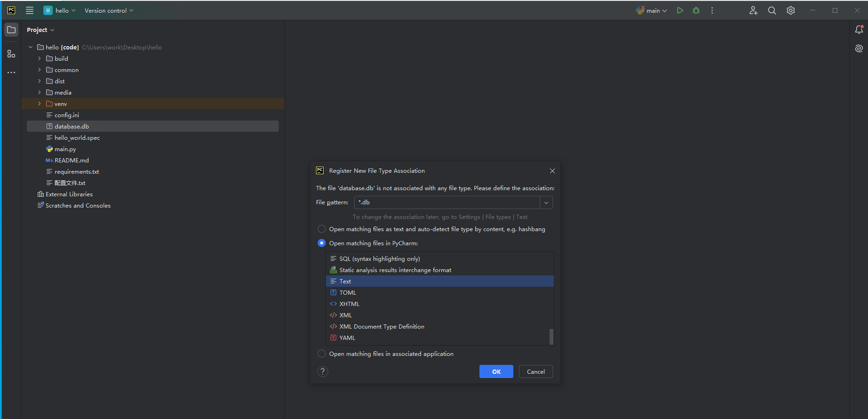The image size is (868, 419).
Task: Open Structure tool window icon
Action: [11, 54]
